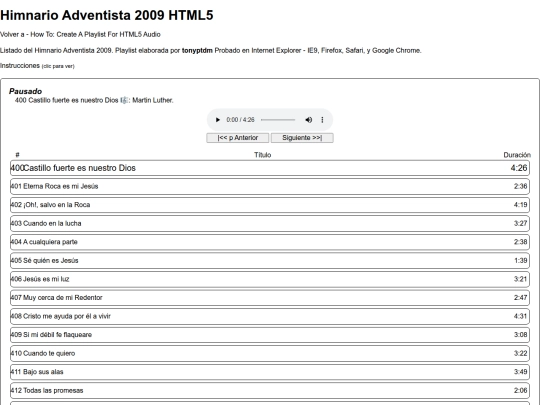
Task: Select track 402 ¡Oh!, salvo en la Roca
Action: coord(270,205)
